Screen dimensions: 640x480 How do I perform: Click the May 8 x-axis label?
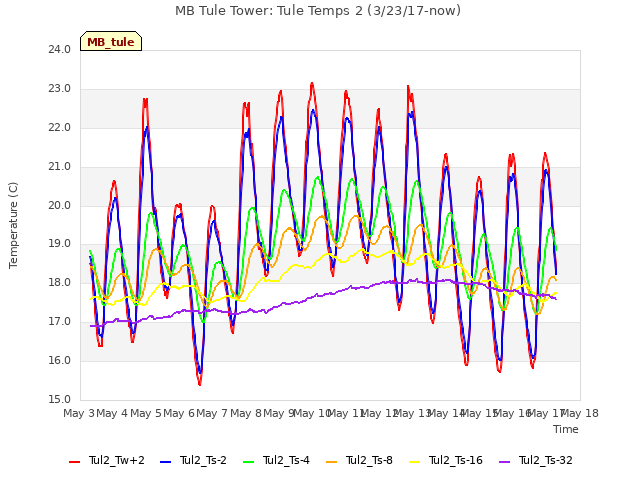click(246, 413)
